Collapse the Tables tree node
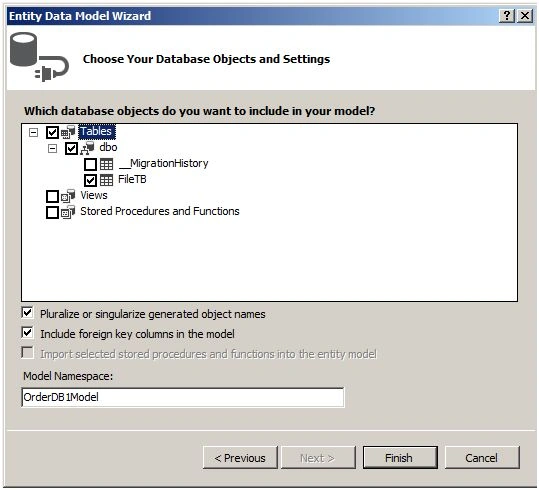Viewport: 539px width, 490px height. pyautogui.click(x=33, y=132)
